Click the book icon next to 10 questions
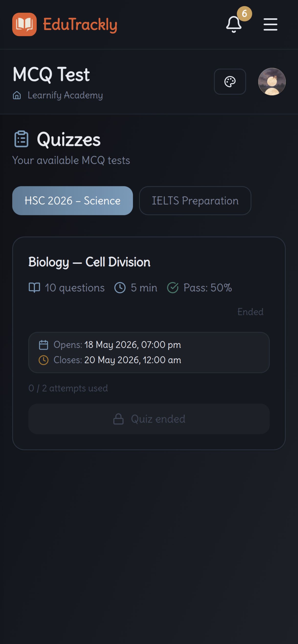 pos(34,288)
